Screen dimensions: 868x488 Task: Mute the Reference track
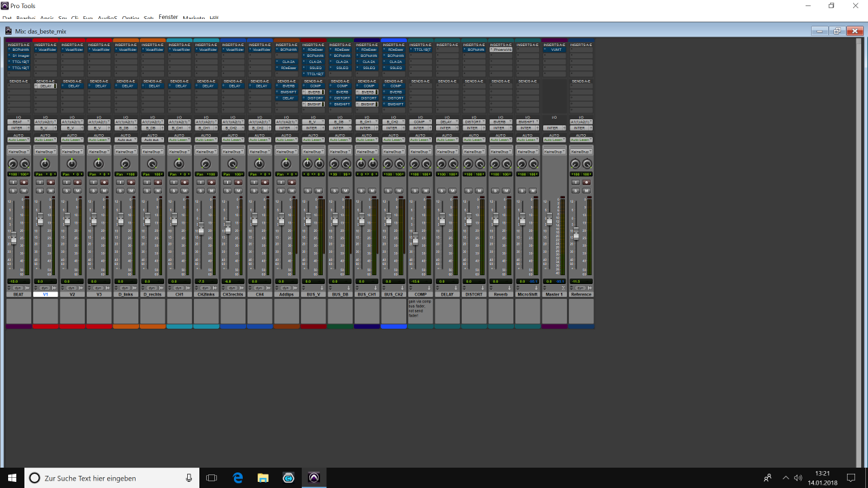(587, 190)
